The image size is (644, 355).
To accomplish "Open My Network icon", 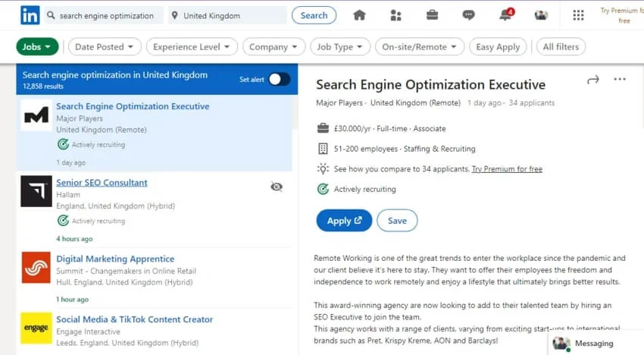I will coord(395,15).
